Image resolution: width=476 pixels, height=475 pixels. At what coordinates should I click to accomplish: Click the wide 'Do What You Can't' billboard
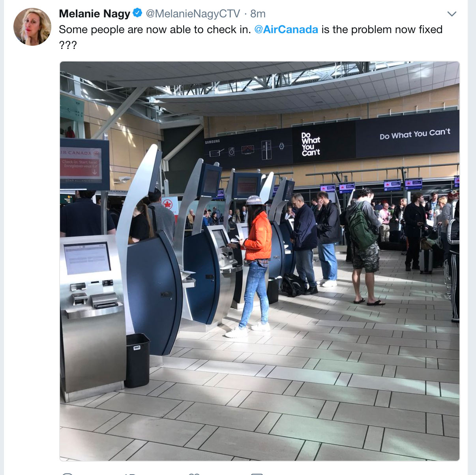tap(408, 134)
